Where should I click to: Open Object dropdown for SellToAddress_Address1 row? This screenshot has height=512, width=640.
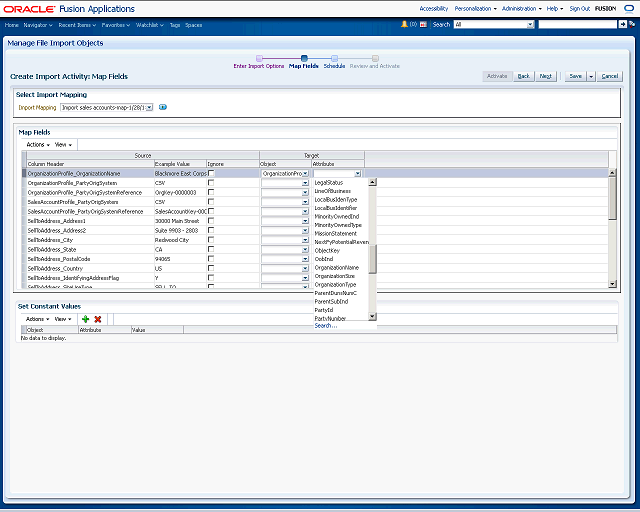tap(305, 221)
